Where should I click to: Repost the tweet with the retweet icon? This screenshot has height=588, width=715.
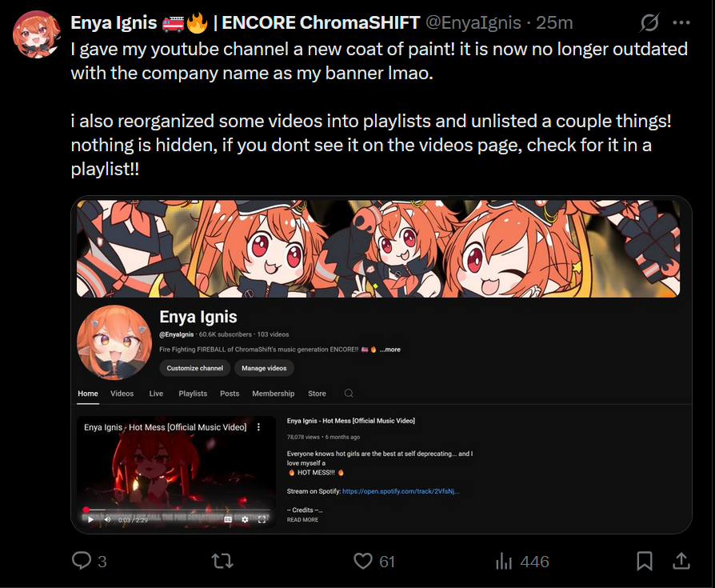(x=222, y=561)
